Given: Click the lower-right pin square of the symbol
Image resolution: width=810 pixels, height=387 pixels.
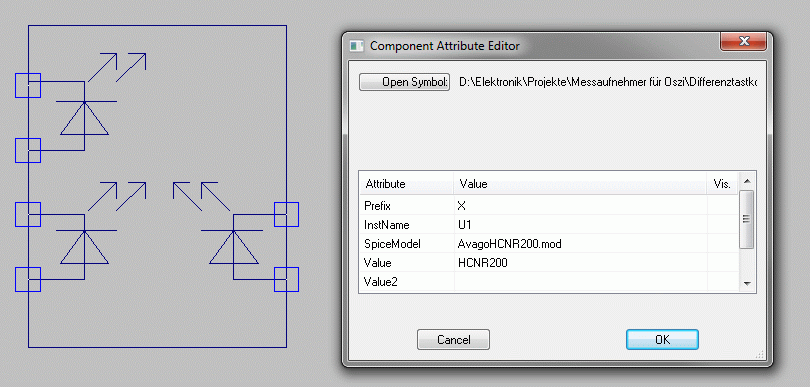Looking at the screenshot, I should (x=286, y=280).
